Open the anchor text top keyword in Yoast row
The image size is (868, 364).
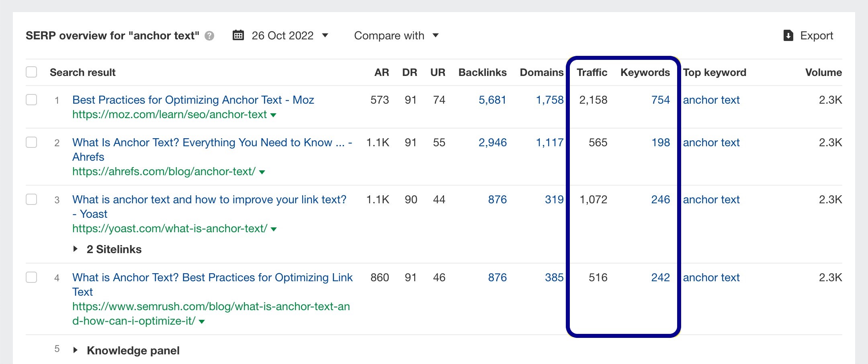(x=711, y=199)
